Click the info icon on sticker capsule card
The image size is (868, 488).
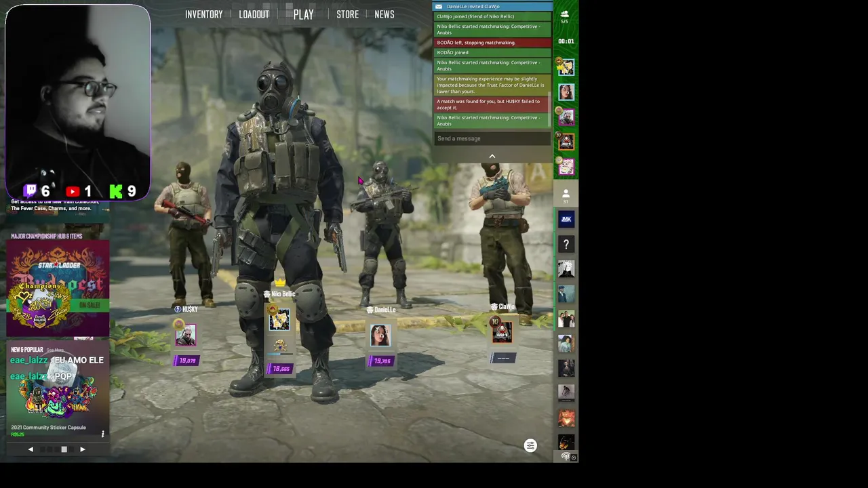[x=103, y=434]
